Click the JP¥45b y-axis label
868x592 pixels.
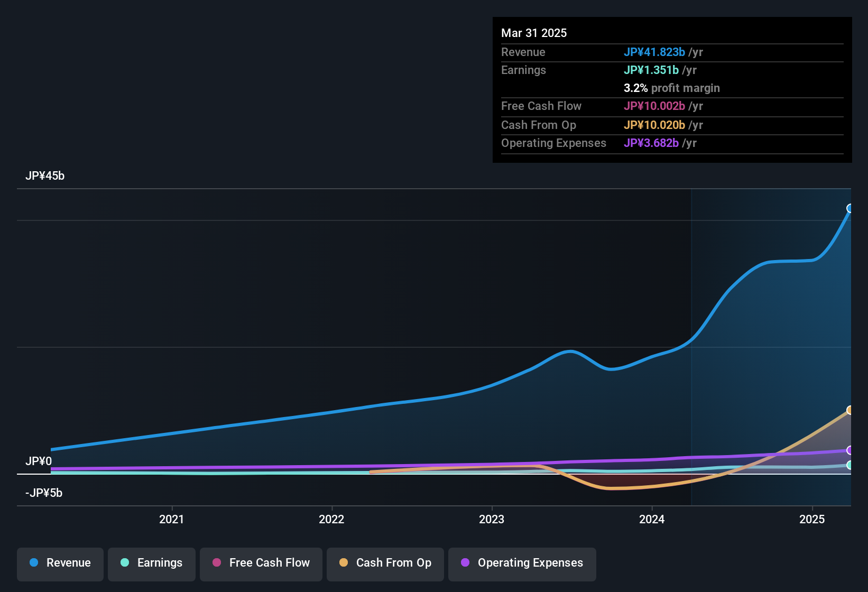click(x=45, y=176)
